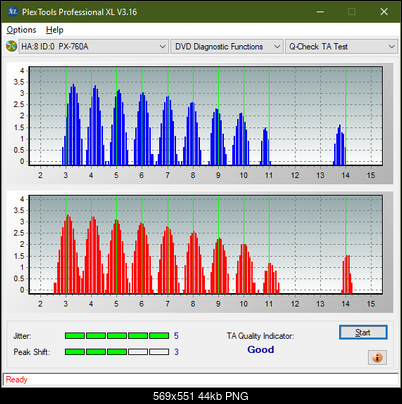Screen dimensions: 402x404
Task: Click the red 3T peak in the lower graph
Action: point(68,254)
